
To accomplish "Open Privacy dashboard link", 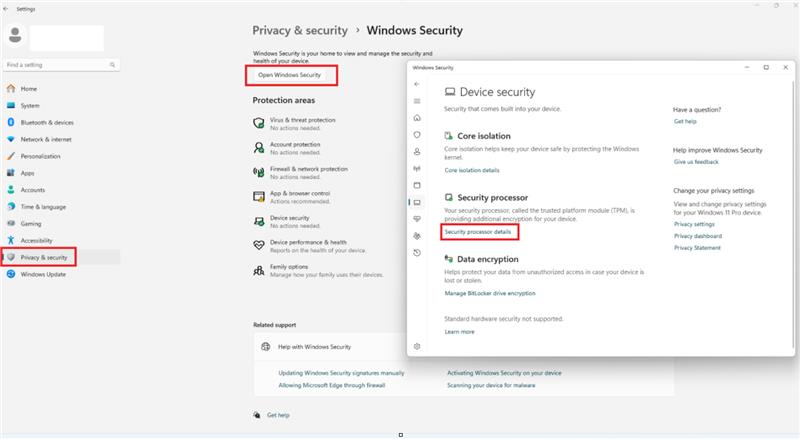I will coord(697,236).
